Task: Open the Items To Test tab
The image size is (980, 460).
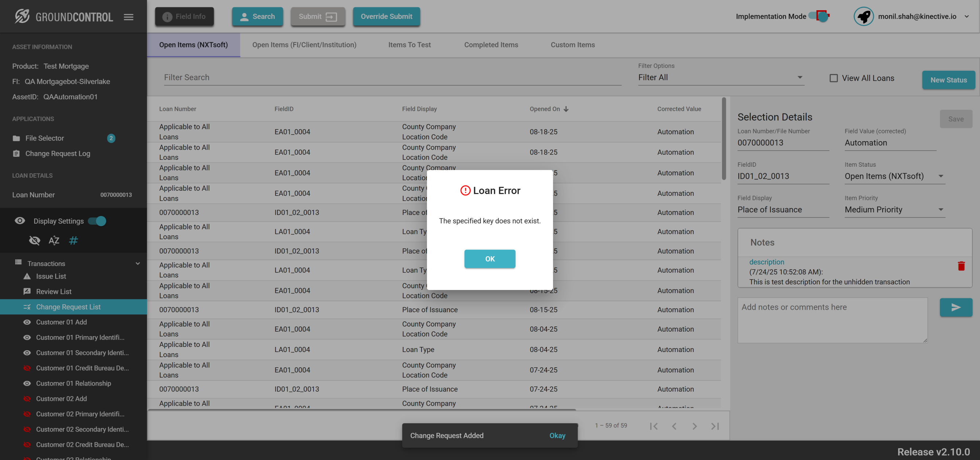Action: (x=409, y=45)
